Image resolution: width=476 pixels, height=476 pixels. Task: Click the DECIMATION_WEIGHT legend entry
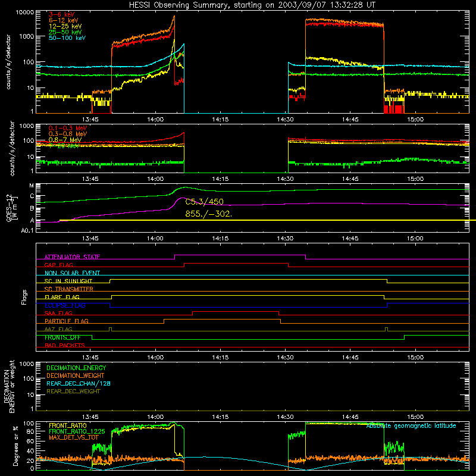click(x=76, y=376)
